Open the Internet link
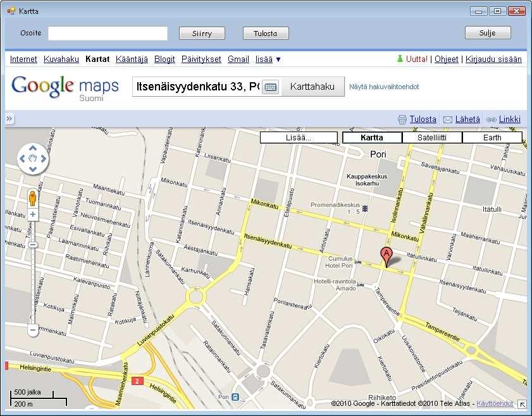The image size is (532, 416). click(23, 59)
